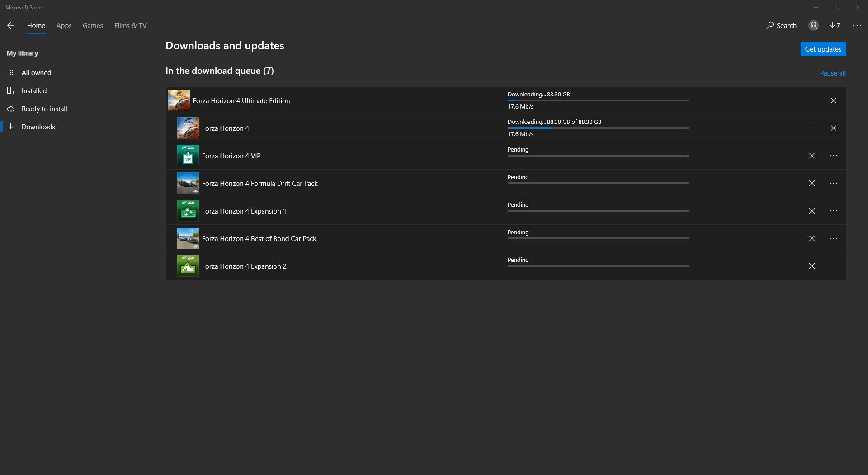Viewport: 868px width, 475px height.
Task: Open the Home tab
Action: (36, 26)
